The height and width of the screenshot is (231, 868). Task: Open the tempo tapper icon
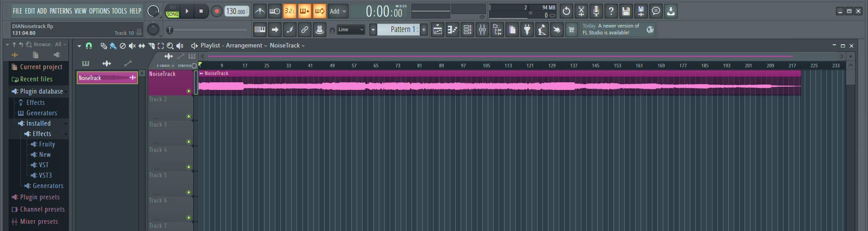coord(542,30)
